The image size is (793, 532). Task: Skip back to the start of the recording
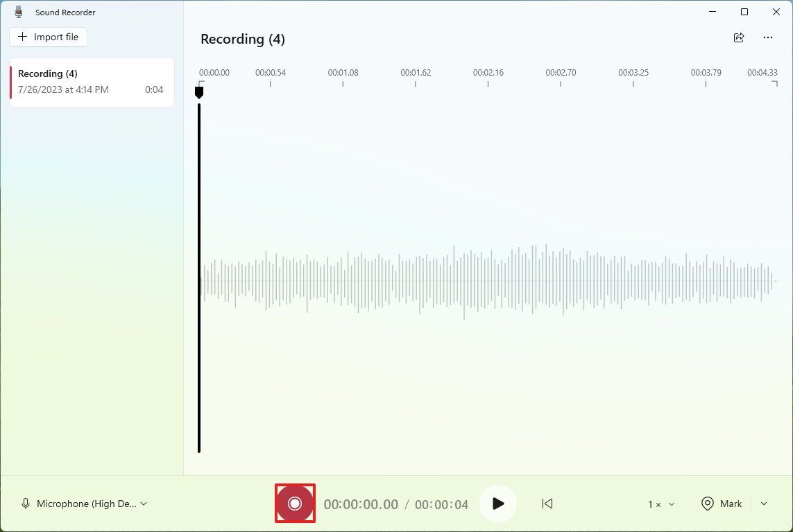click(547, 504)
